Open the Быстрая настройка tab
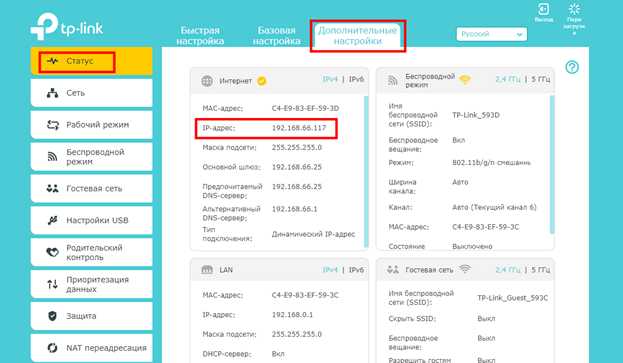Image resolution: width=623 pixels, height=363 pixels. 200,36
